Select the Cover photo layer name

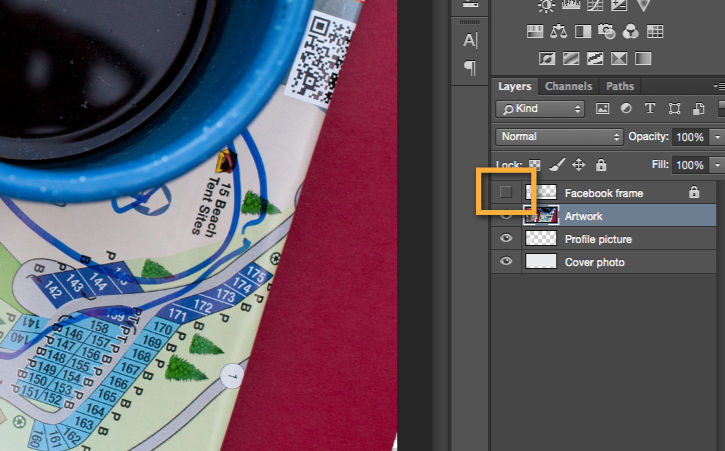pos(595,263)
